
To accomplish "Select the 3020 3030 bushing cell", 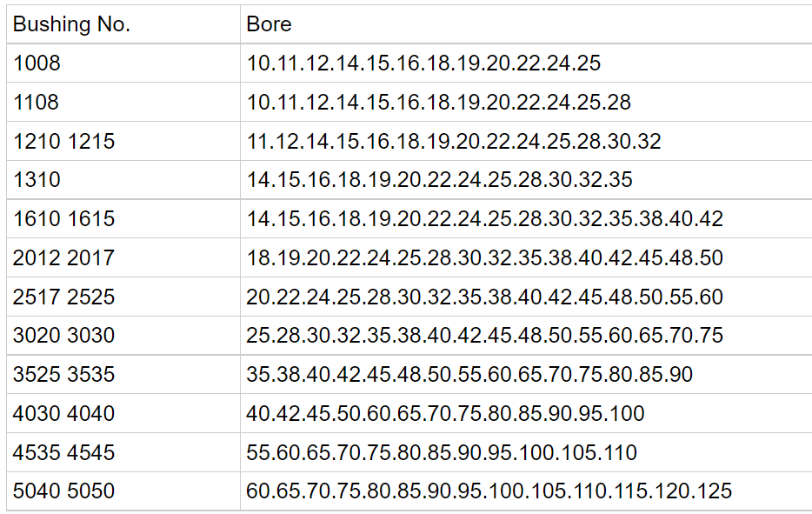I will [123, 335].
